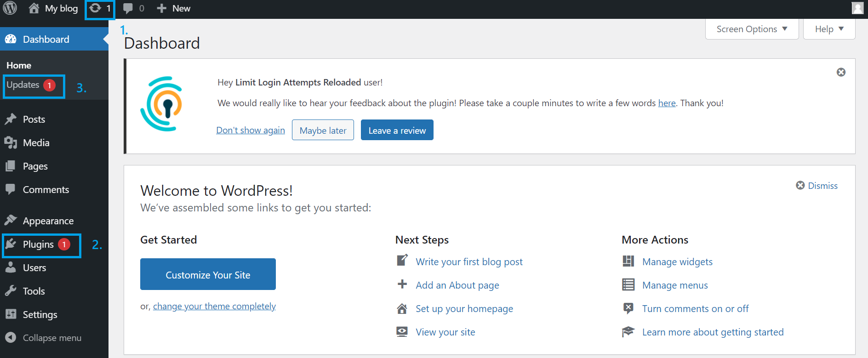Click the graduation cap icon beside Learn more
The height and width of the screenshot is (358, 868).
[x=628, y=331]
